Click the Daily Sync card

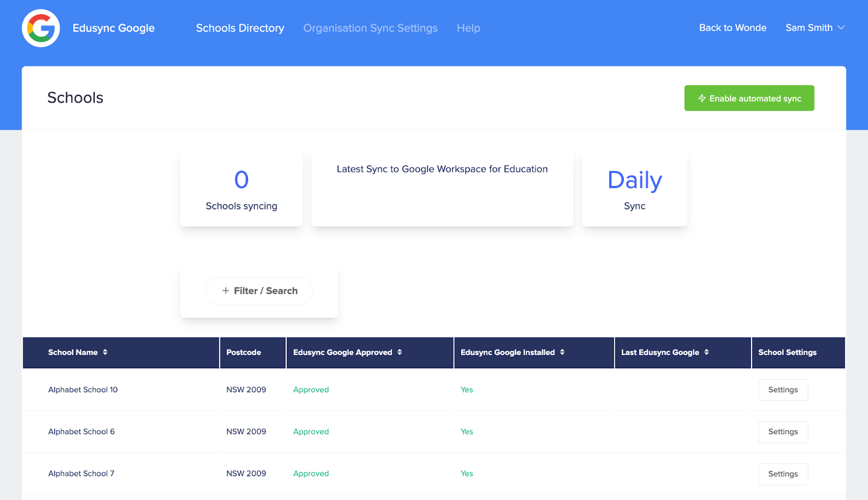(x=635, y=189)
